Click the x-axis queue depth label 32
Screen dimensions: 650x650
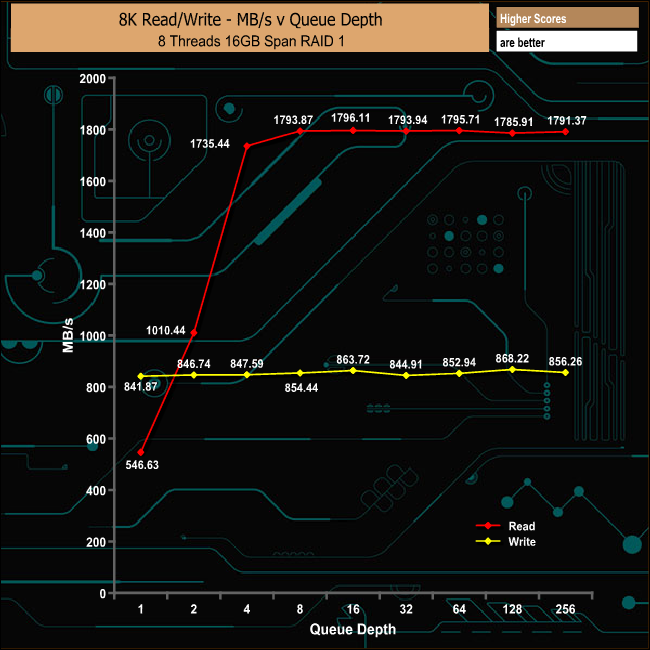click(406, 609)
